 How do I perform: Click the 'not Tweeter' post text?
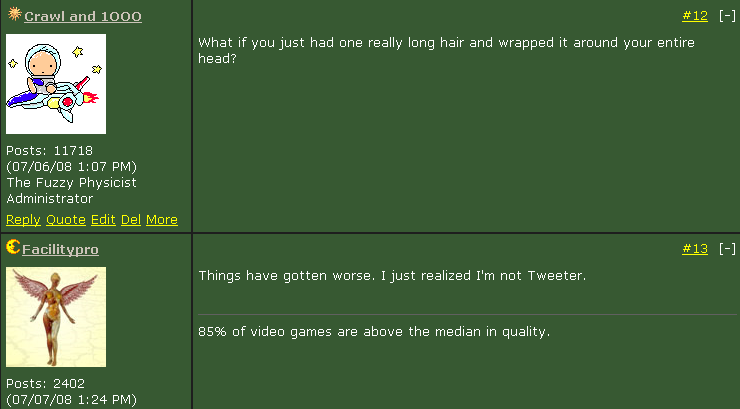point(392,275)
